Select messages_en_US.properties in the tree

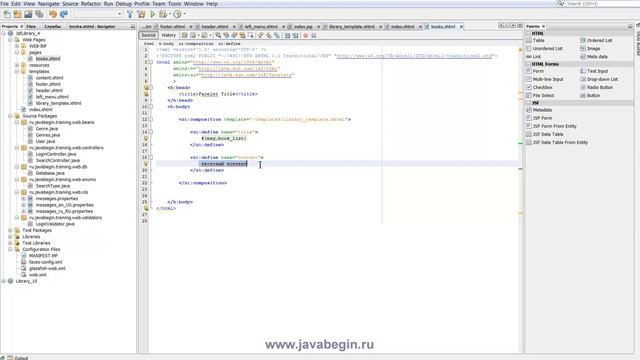[x=64, y=205]
